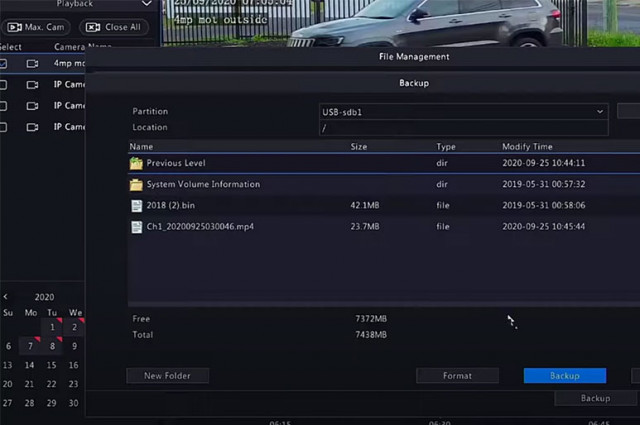Click the 42.1MB size cell

pyautogui.click(x=365, y=205)
